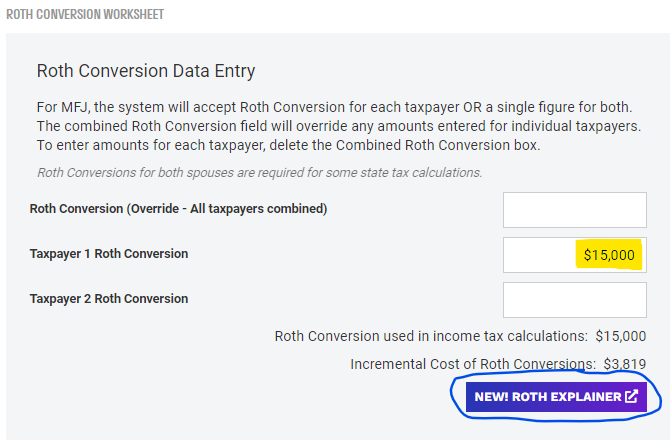Click the italic note about state tax calculations
Viewport: 671px width, 440px height.
(259, 172)
